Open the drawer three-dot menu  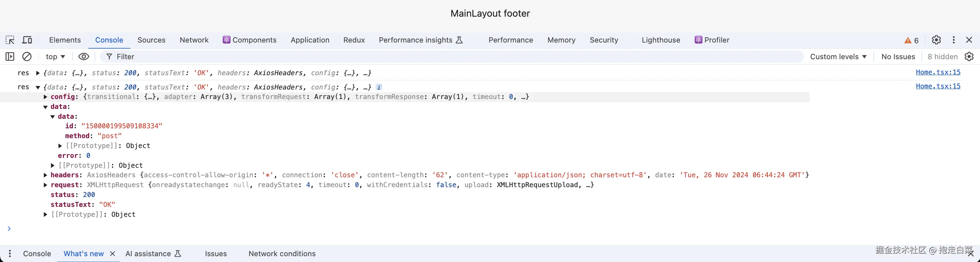click(10, 253)
